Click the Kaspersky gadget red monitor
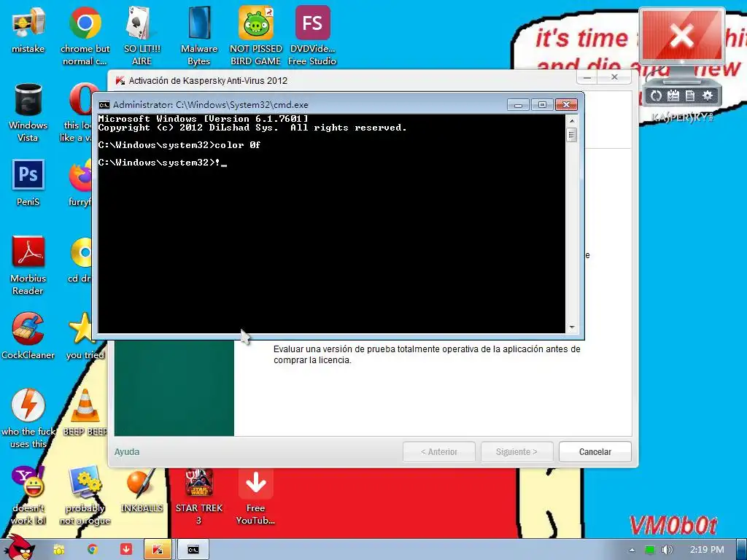 [682, 37]
